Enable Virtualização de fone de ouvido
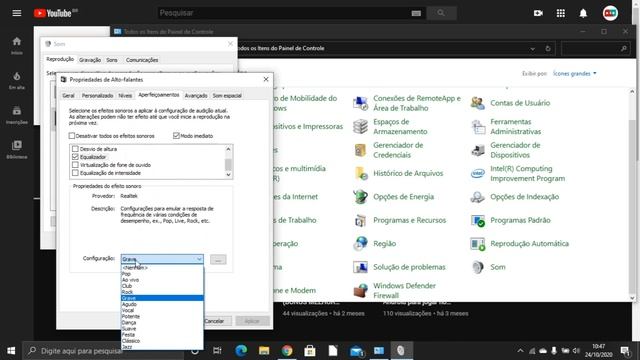The height and width of the screenshot is (360, 640). tap(75, 165)
